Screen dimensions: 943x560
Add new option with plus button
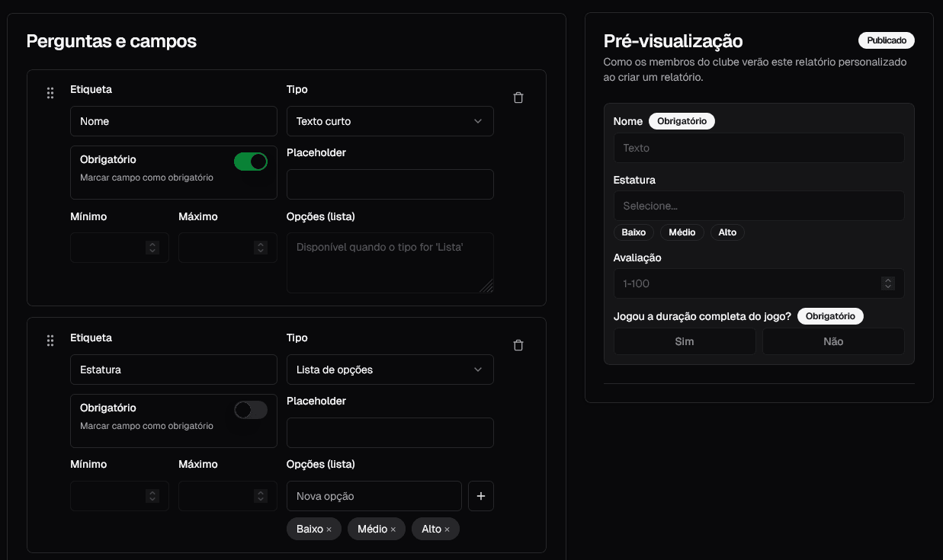481,496
